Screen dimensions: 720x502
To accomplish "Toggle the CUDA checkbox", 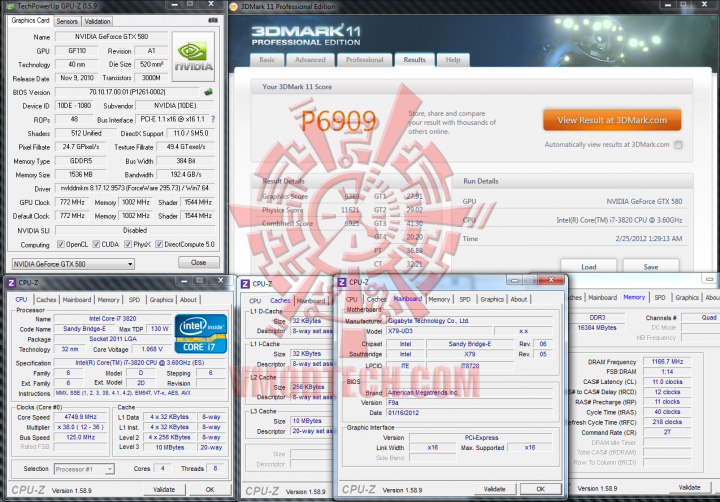I will tap(96, 244).
